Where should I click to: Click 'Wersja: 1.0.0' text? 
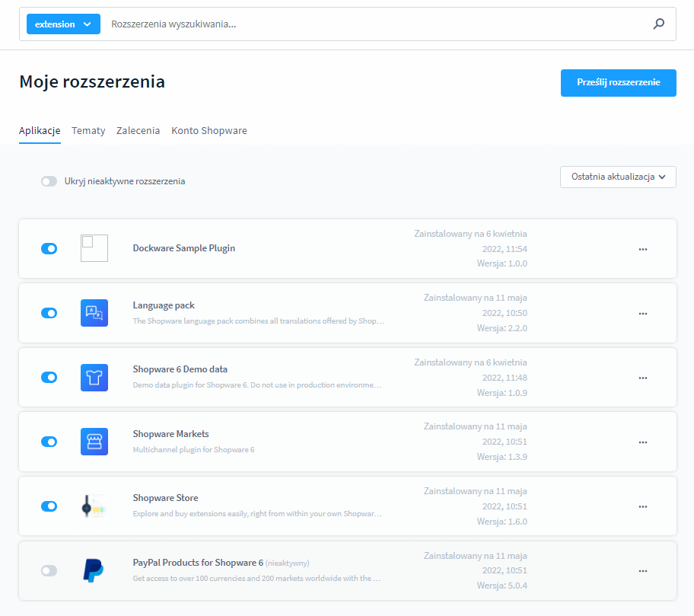pyautogui.click(x=502, y=263)
